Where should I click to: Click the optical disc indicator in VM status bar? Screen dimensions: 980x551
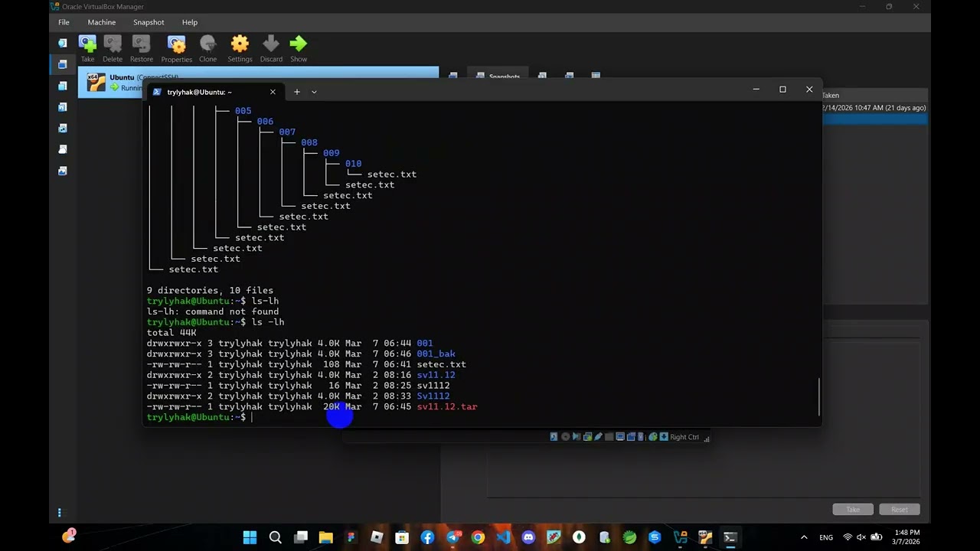565,437
